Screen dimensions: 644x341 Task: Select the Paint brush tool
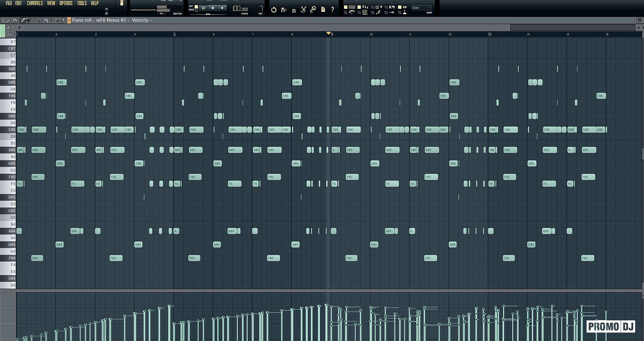click(x=28, y=20)
